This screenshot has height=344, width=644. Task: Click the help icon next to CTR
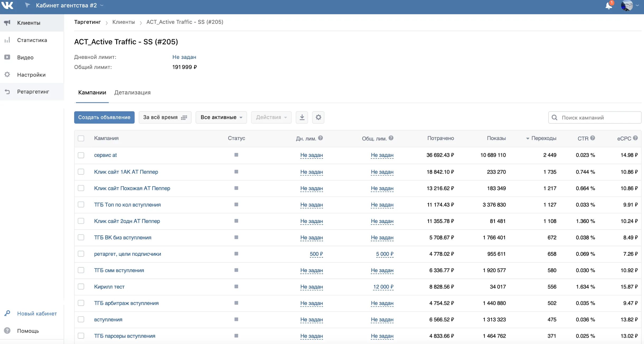(x=593, y=138)
